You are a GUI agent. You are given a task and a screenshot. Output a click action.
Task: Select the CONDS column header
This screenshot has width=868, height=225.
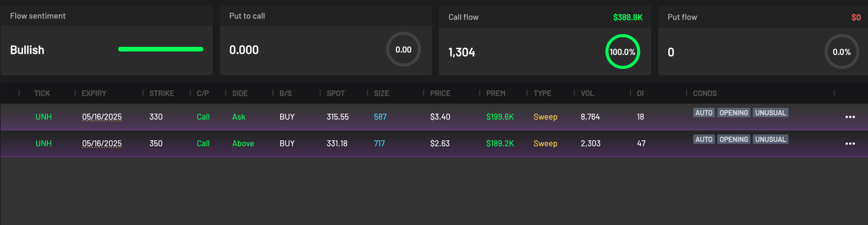tap(705, 94)
